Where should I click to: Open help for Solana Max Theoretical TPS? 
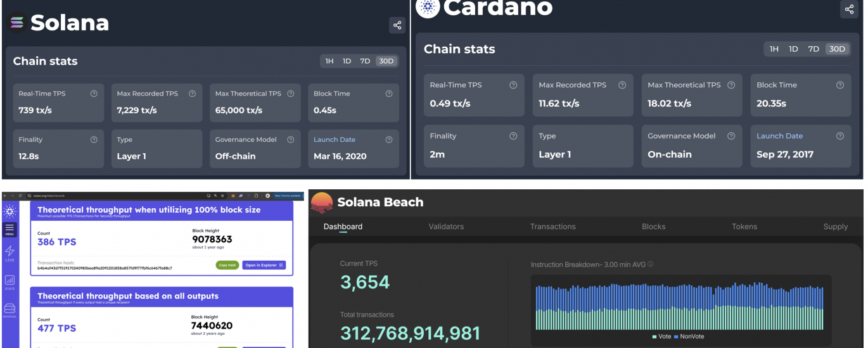coord(290,94)
